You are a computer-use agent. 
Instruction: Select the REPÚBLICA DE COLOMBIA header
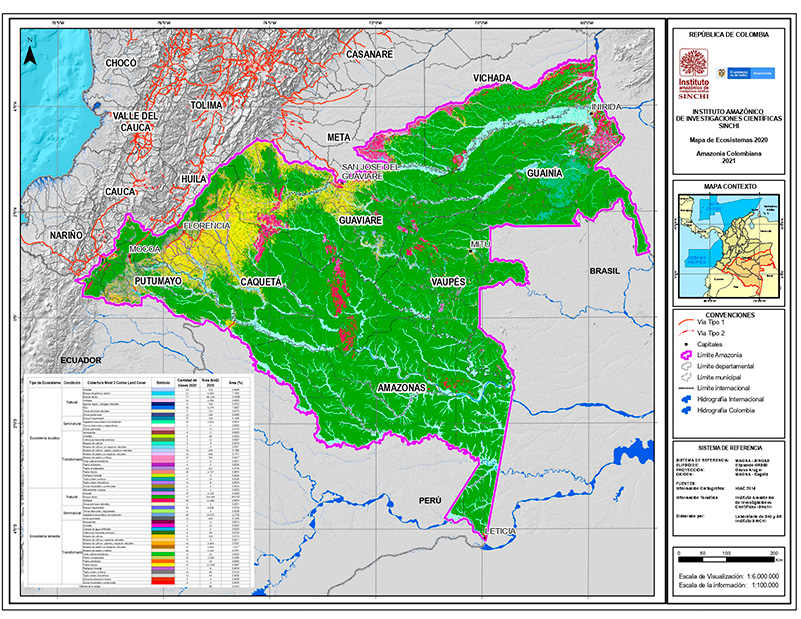(x=731, y=33)
